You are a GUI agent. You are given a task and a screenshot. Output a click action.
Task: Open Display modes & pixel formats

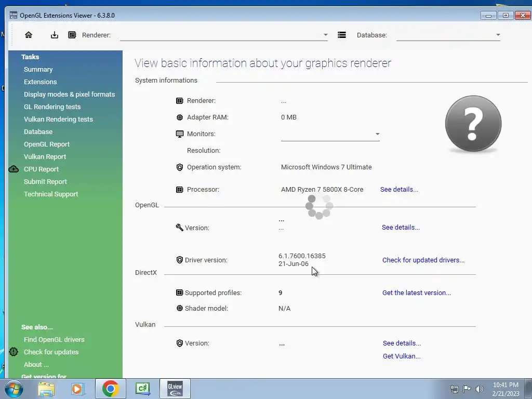69,95
